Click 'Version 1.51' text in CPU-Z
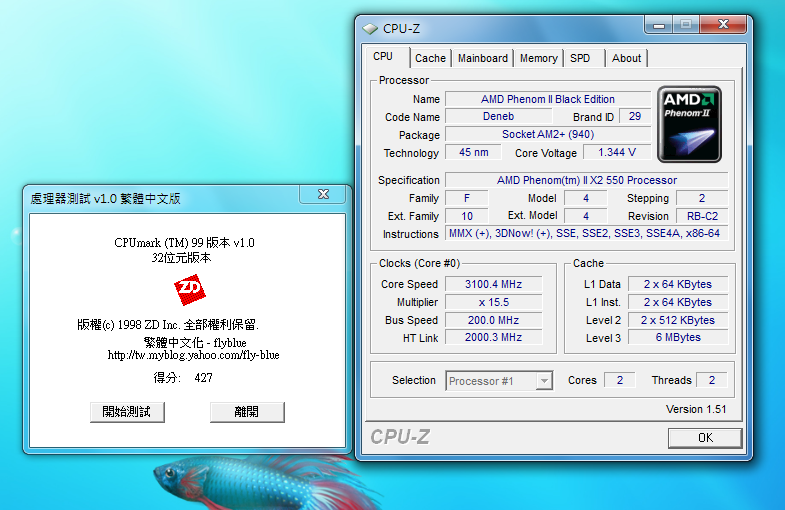The width and height of the screenshot is (785, 510). [x=696, y=409]
